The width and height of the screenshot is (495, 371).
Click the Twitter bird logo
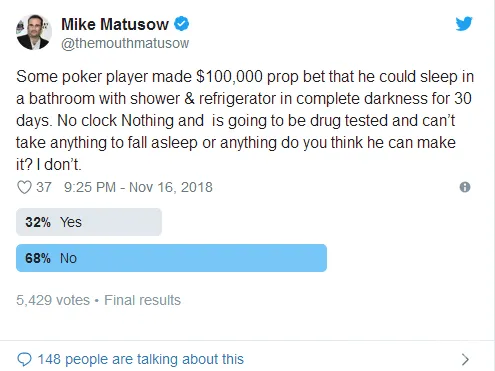point(464,23)
